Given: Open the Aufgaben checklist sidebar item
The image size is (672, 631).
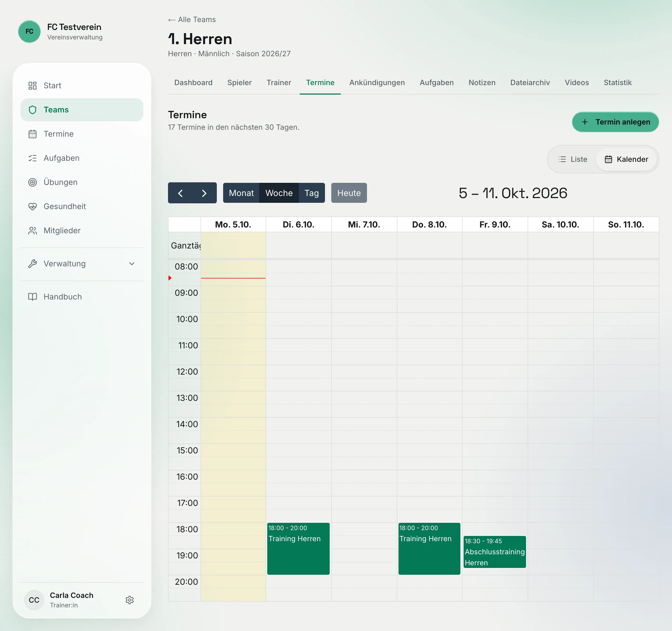Looking at the screenshot, I should [81, 158].
